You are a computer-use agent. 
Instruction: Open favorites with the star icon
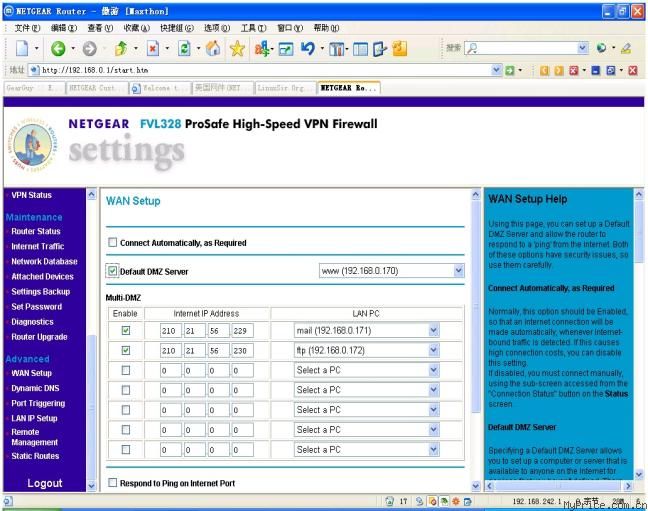coord(237,49)
